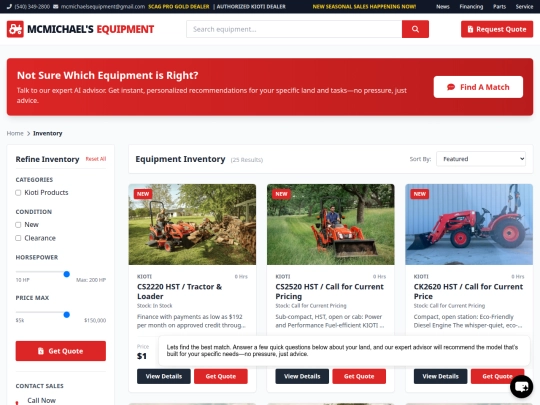Image resolution: width=540 pixels, height=405 pixels.
Task: Open the CS2220 HST tractor photo
Action: [192, 225]
